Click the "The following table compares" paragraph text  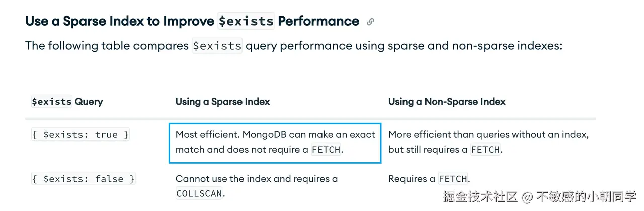click(108, 46)
